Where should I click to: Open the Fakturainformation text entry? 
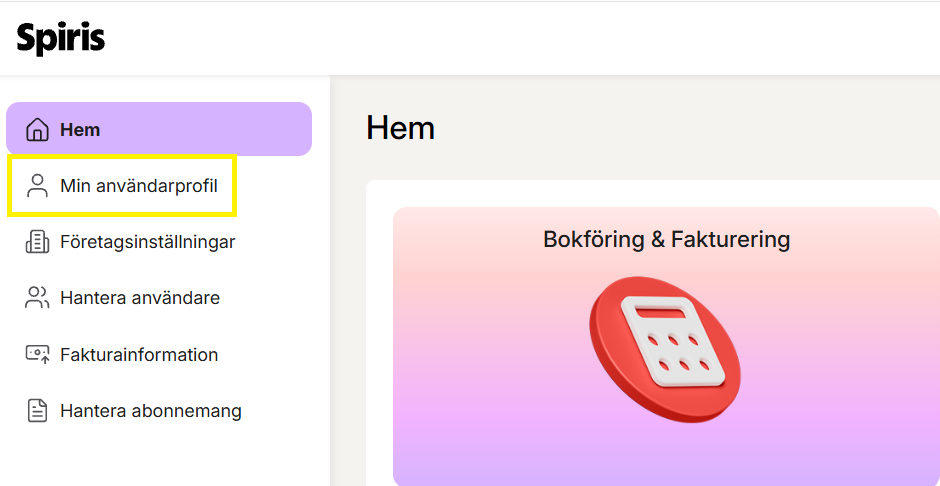click(139, 354)
